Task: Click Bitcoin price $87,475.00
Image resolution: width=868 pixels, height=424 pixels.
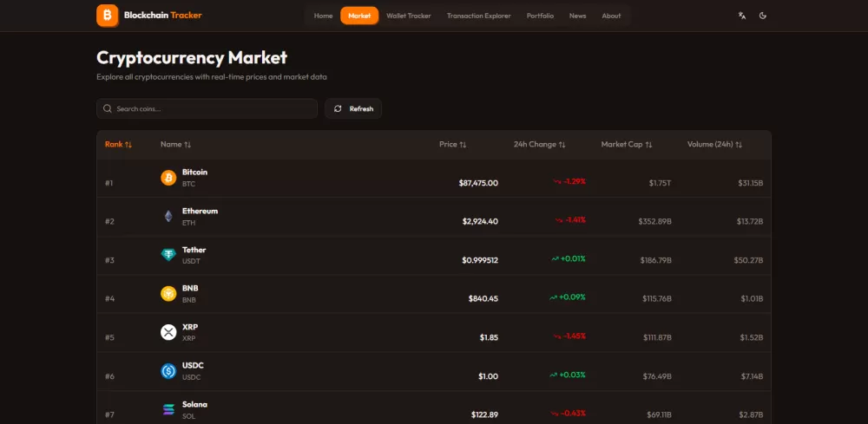Action: tap(478, 182)
